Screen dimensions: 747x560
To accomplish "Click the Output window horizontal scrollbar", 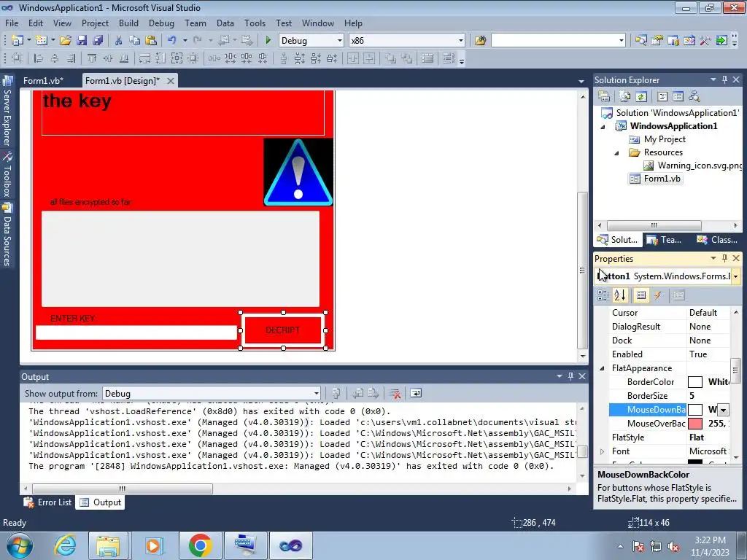I will pyautogui.click(x=122, y=489).
